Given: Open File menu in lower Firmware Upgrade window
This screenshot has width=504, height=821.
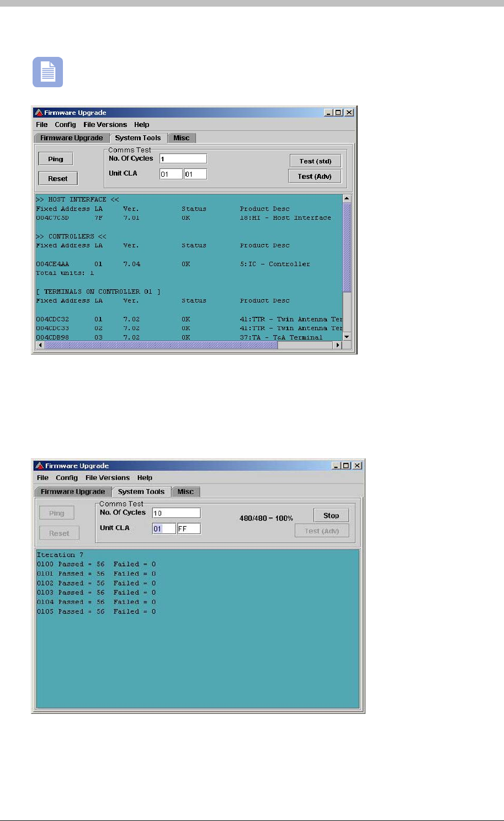Looking at the screenshot, I should tap(43, 478).
